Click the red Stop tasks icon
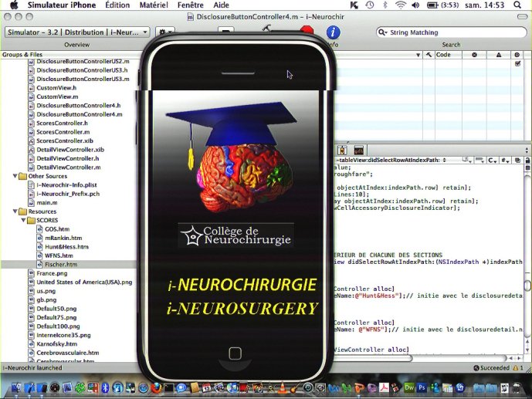The width and height of the screenshot is (532, 399). click(x=307, y=29)
